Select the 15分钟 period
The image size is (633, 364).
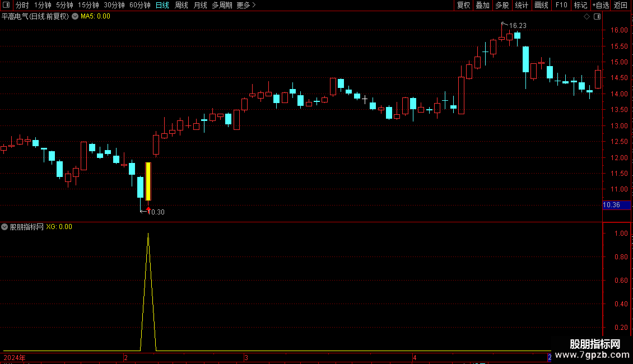coord(89,5)
